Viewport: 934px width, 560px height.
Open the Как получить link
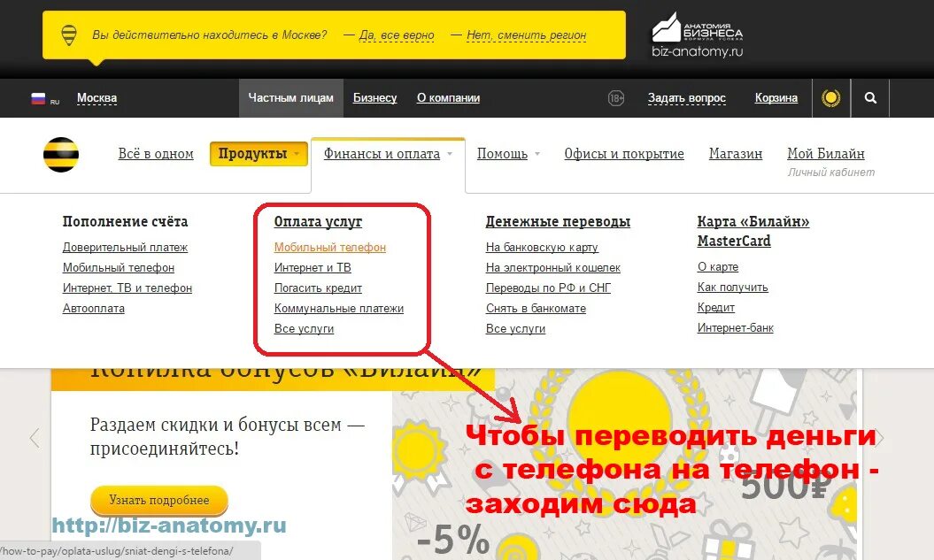point(733,288)
